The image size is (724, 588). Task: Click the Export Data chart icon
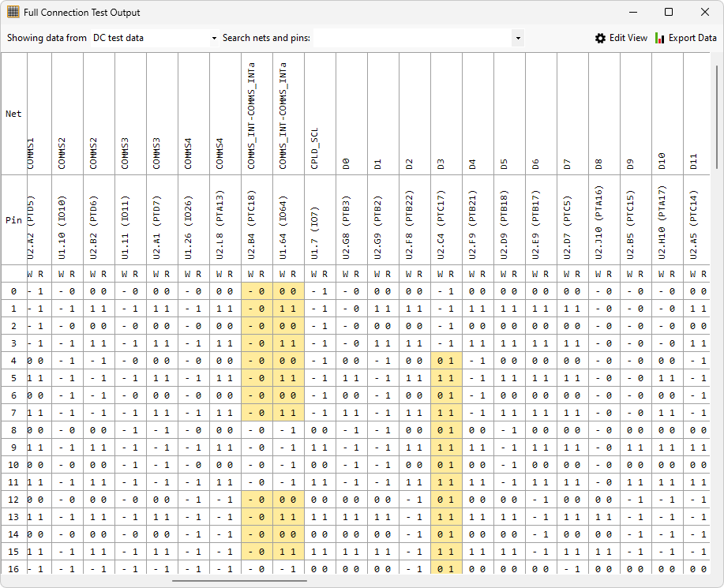tap(660, 38)
